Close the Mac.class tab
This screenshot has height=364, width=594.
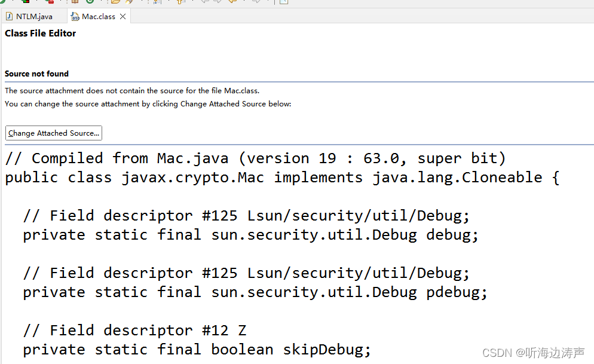pyautogui.click(x=123, y=17)
